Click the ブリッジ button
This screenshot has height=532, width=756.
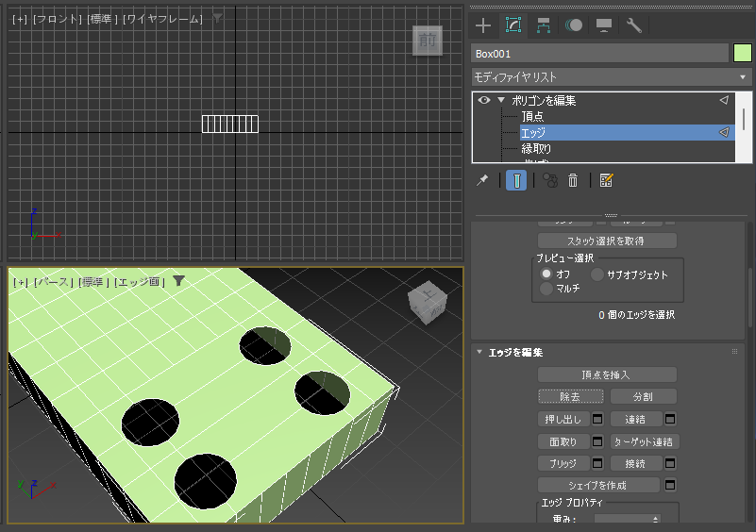[563, 463]
